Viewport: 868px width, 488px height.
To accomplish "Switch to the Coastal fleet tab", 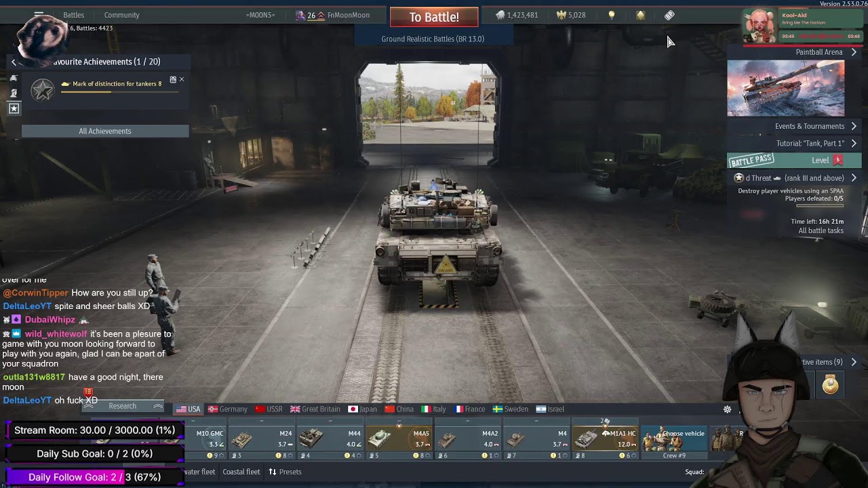I will coord(241,472).
